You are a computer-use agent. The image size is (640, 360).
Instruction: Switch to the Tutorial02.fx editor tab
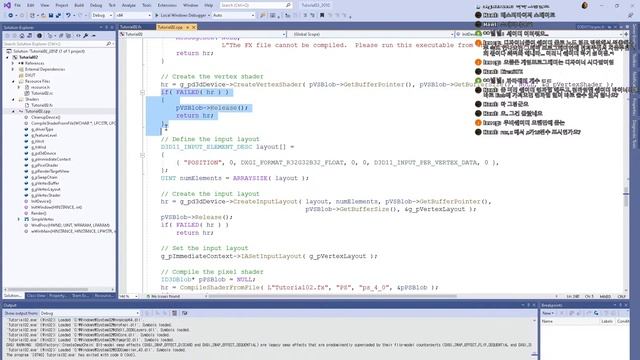coord(131,27)
